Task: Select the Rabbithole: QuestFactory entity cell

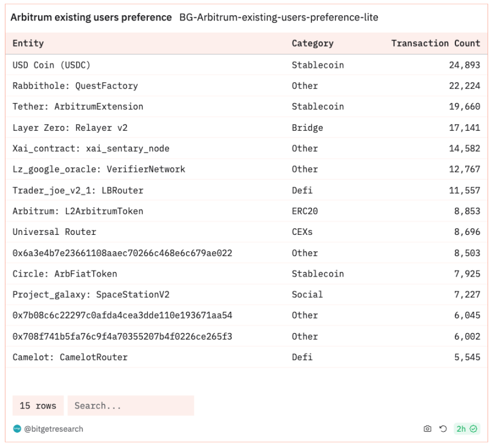Action: click(75, 86)
